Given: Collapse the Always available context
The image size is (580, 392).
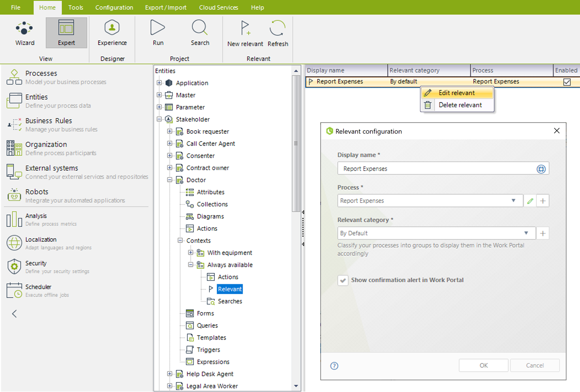Looking at the screenshot, I should [x=191, y=265].
